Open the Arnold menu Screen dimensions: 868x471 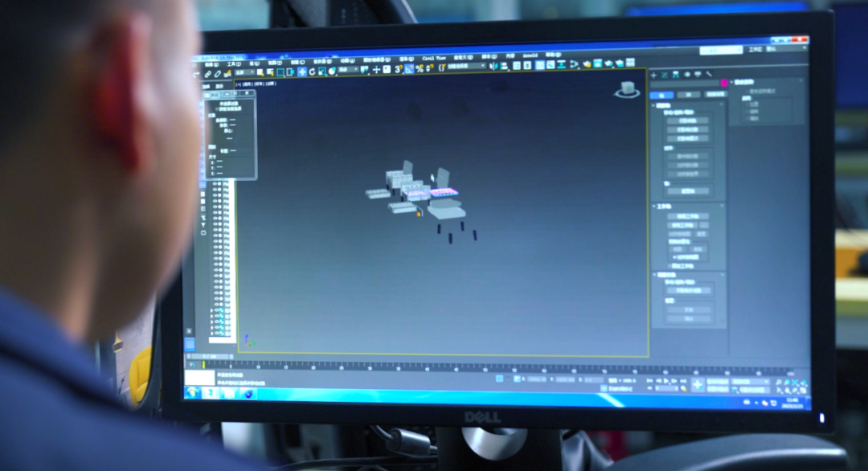tap(530, 55)
